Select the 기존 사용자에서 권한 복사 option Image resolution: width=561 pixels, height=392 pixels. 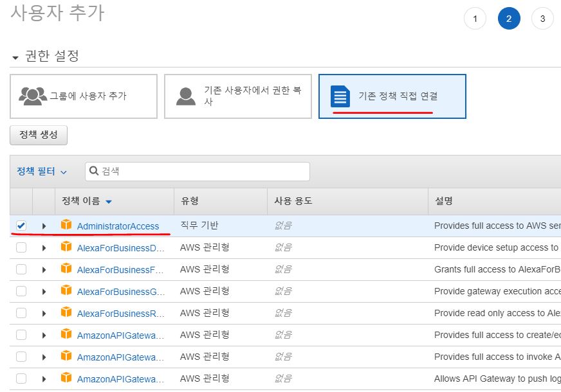[238, 96]
